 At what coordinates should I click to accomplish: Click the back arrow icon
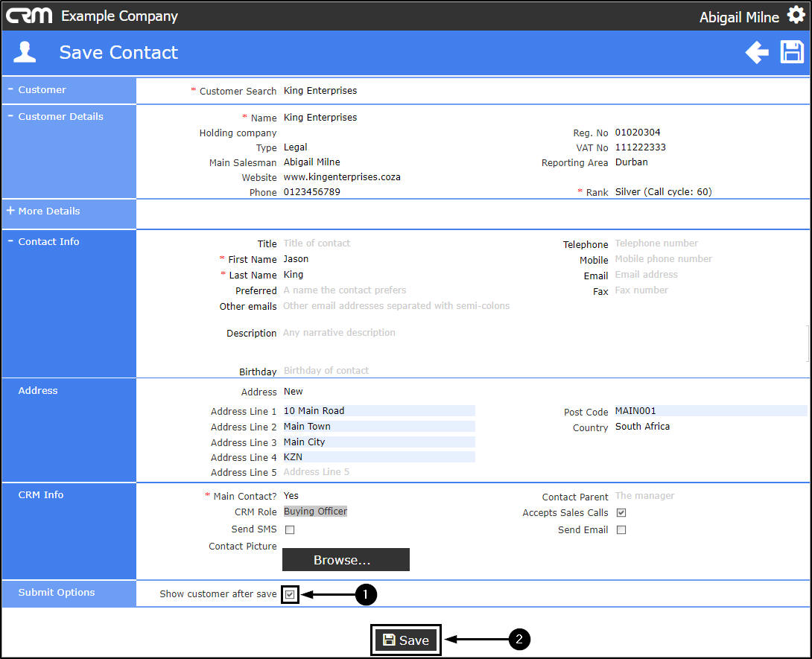tap(757, 53)
